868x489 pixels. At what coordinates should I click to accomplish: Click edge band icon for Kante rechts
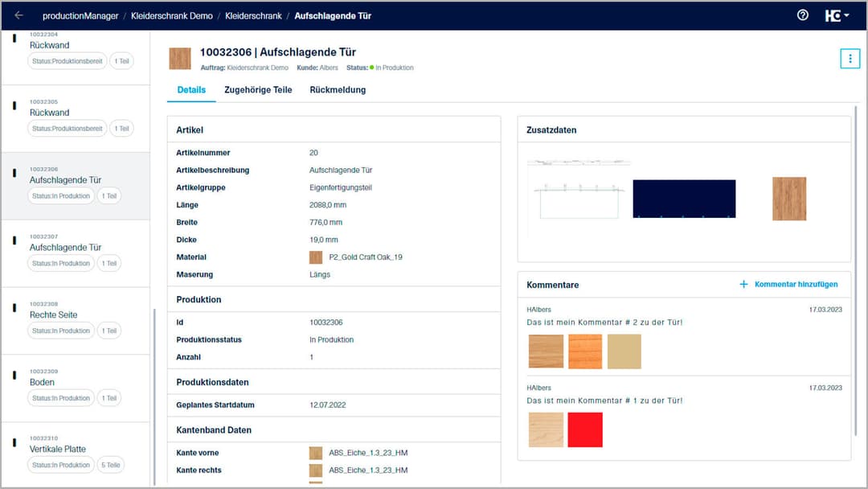pyautogui.click(x=315, y=471)
